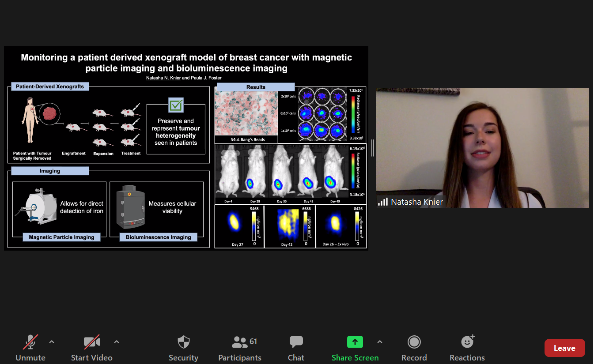Click the Magnetic Particle Imaging label

click(61, 237)
